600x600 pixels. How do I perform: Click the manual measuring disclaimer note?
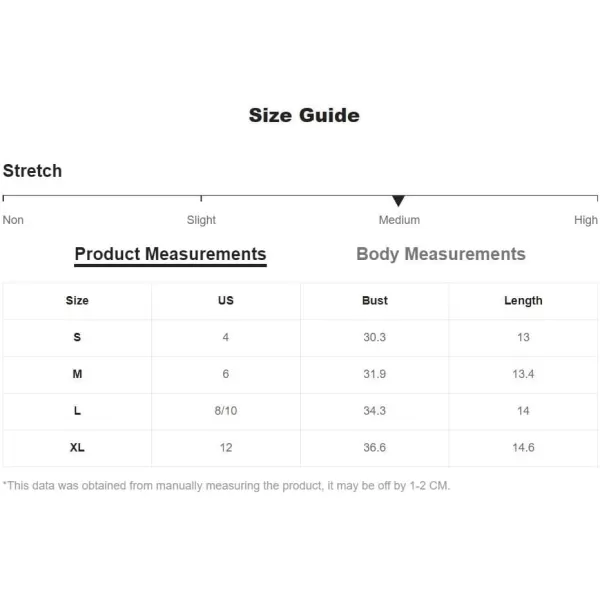pyautogui.click(x=226, y=486)
